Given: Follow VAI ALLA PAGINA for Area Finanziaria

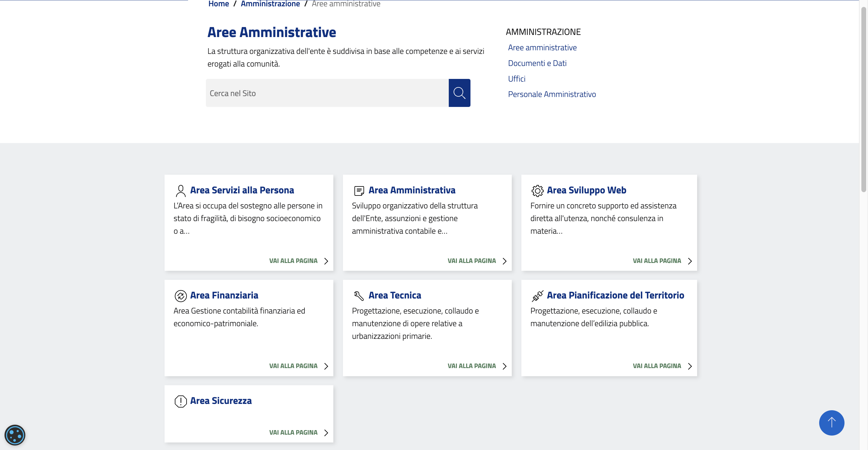Looking at the screenshot, I should 293,366.
